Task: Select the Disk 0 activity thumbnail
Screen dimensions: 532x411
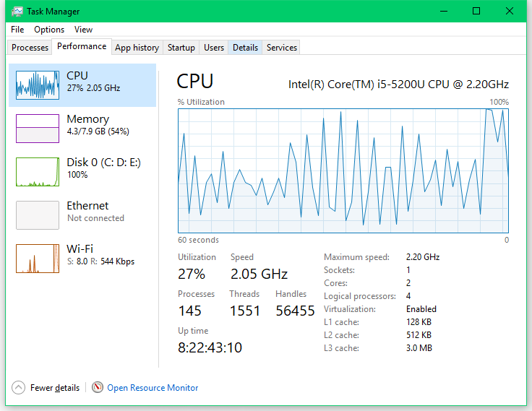Action: click(38, 172)
